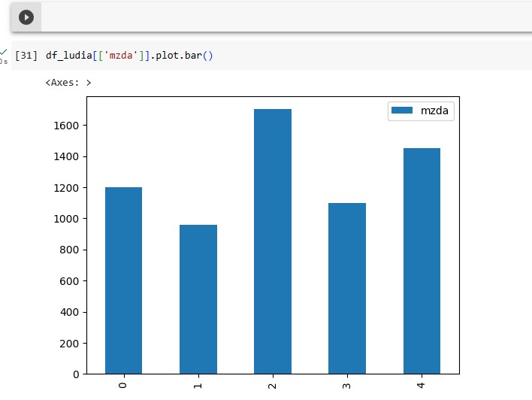
Task: Click x-axis tick label 2
Action: click(x=273, y=385)
